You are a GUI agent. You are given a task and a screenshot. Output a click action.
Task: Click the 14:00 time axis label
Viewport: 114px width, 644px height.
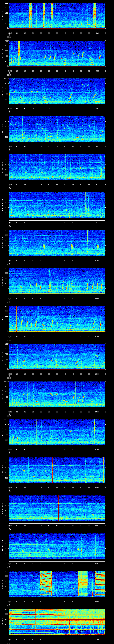(x=97, y=412)
